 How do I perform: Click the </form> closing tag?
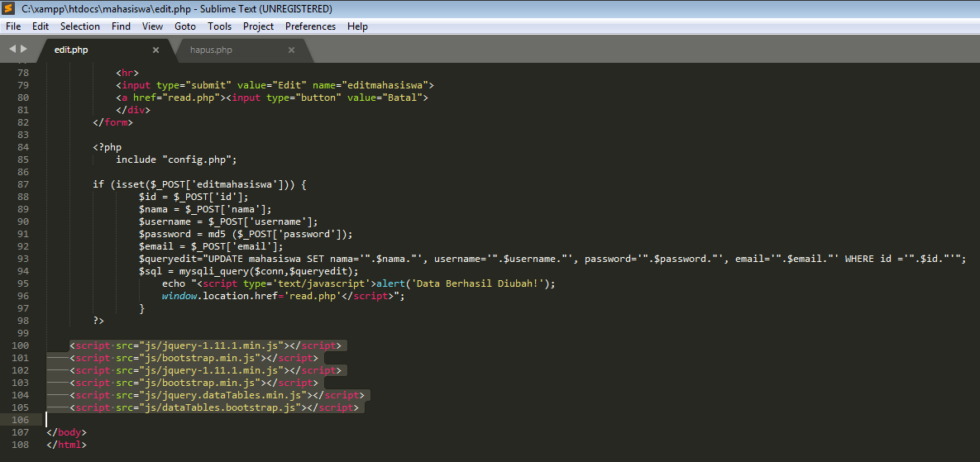point(112,122)
